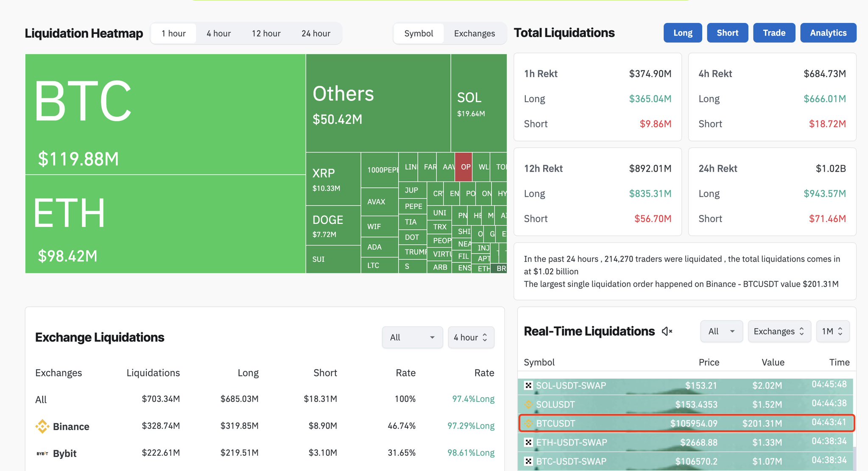The image size is (868, 471).
Task: Click the Long button
Action: (683, 33)
